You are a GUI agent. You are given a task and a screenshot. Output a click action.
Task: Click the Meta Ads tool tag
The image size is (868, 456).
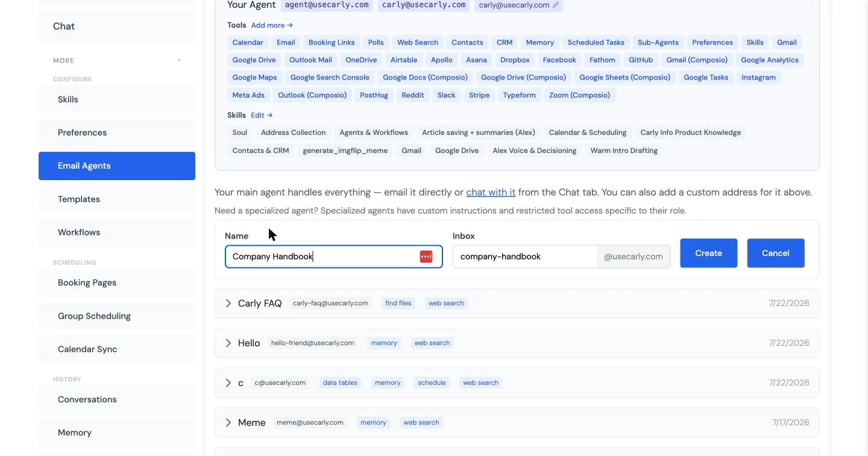(248, 95)
